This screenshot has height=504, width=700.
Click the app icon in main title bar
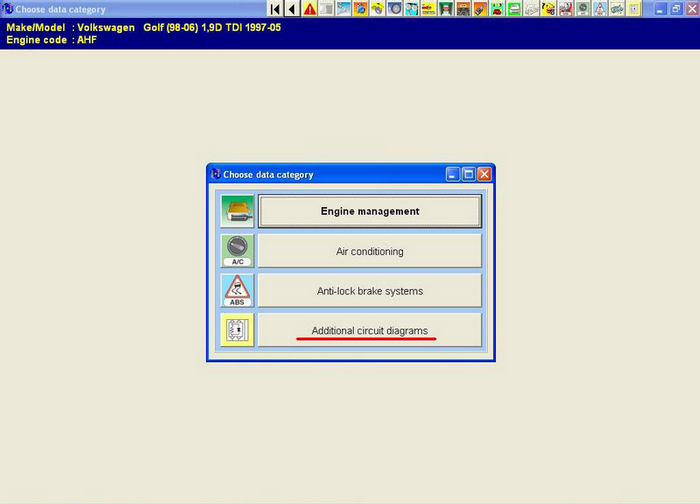tap(8, 9)
